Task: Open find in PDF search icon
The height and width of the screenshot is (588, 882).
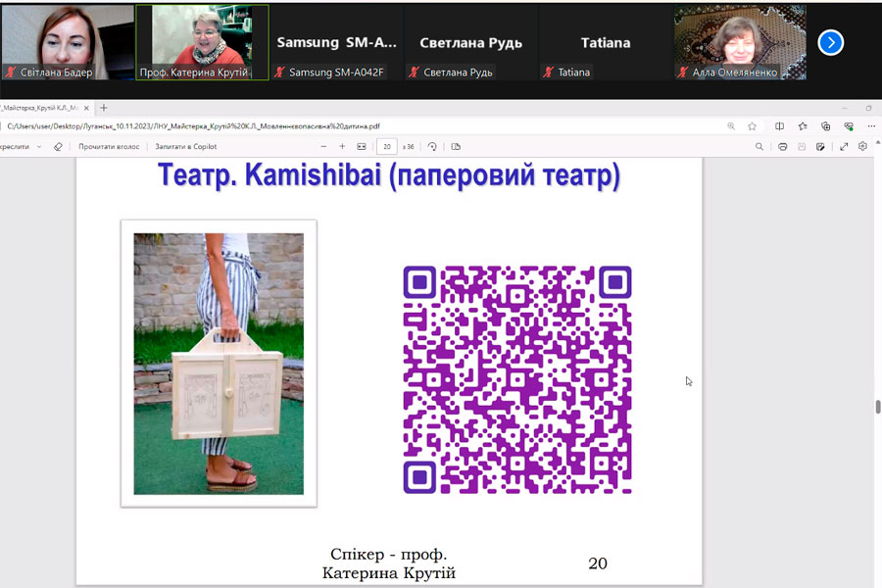Action: tap(759, 147)
